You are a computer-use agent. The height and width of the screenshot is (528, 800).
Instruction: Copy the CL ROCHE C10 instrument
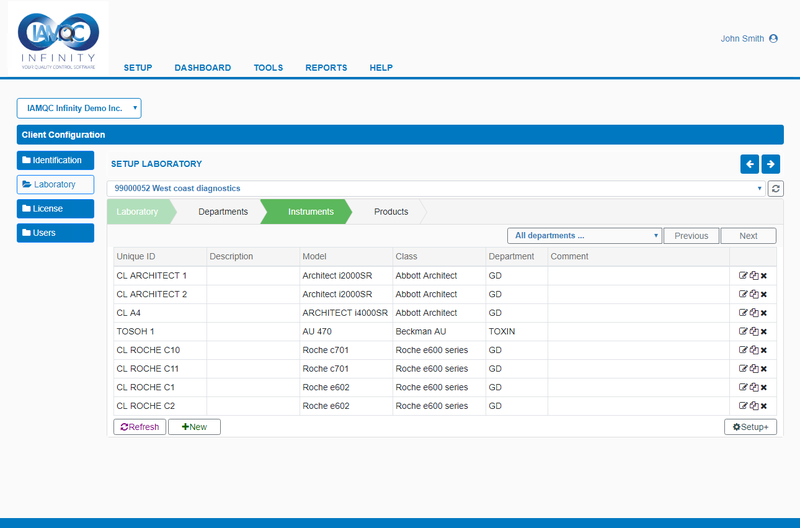tap(754, 350)
